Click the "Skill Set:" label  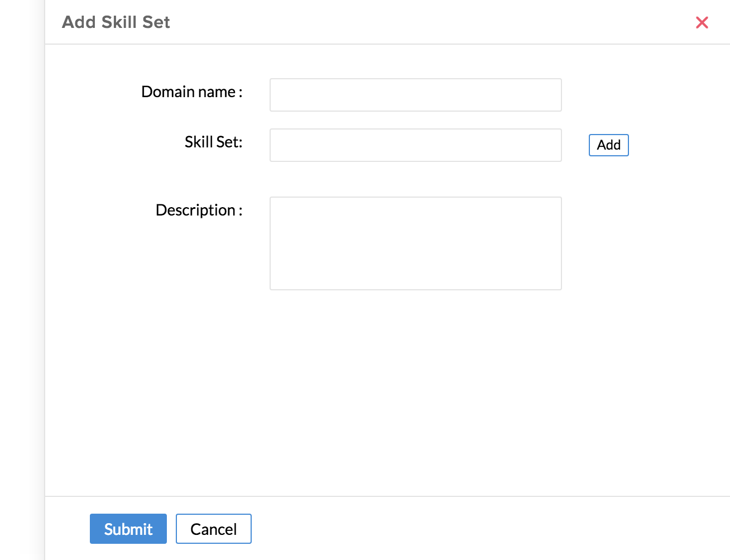tap(213, 142)
